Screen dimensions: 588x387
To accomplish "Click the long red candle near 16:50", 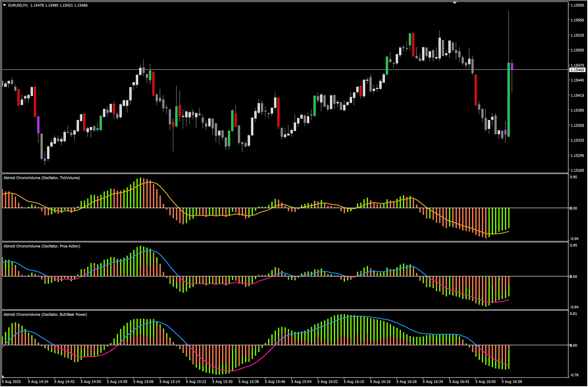I will coord(476,90).
